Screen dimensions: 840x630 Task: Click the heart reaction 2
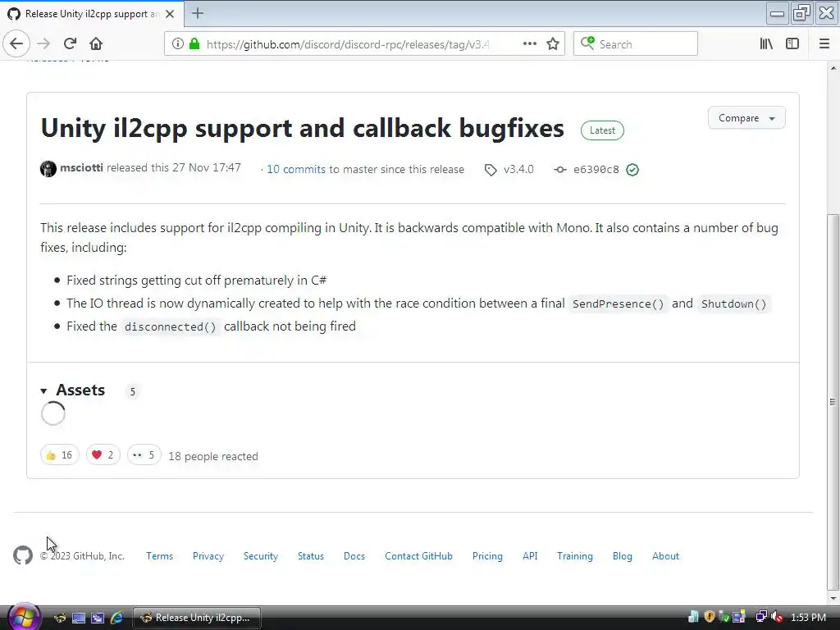click(x=103, y=454)
